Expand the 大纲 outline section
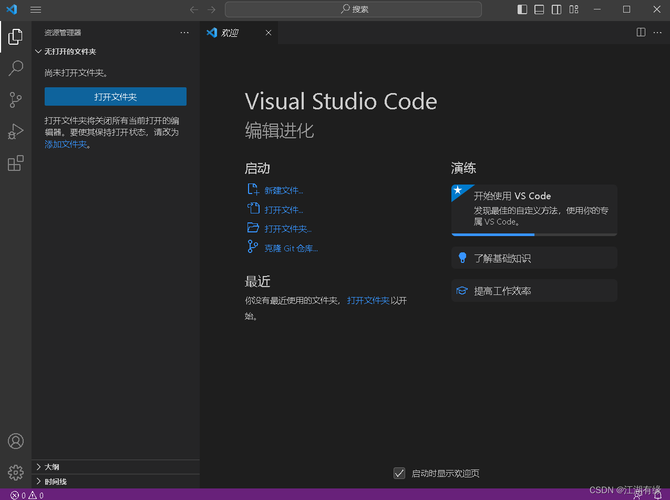Screen dimensions: 670x500 (x=52, y=466)
